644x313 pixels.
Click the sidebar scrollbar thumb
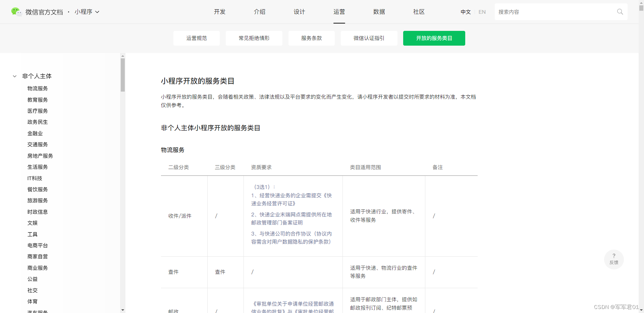[x=123, y=75]
